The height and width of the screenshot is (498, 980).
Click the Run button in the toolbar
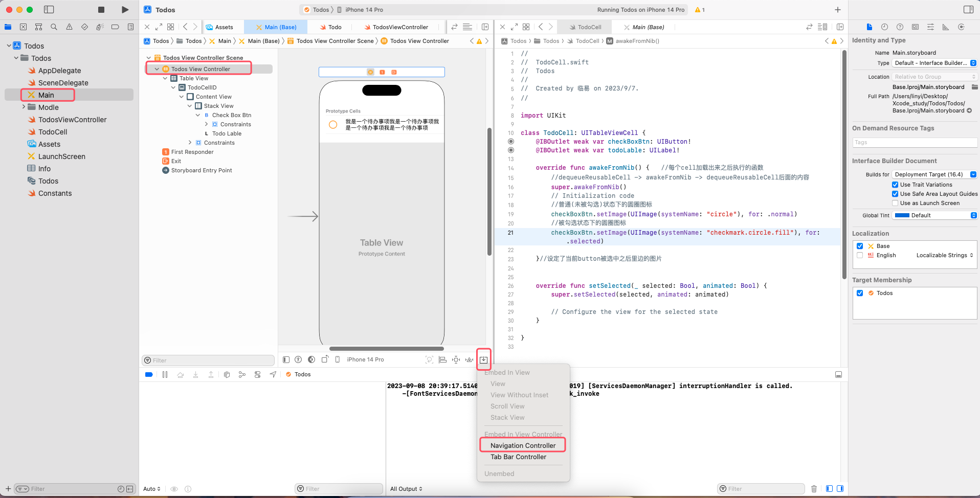click(124, 9)
